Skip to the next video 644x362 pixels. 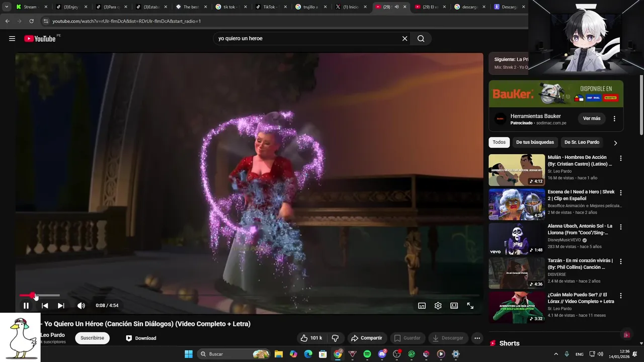pos(61,306)
